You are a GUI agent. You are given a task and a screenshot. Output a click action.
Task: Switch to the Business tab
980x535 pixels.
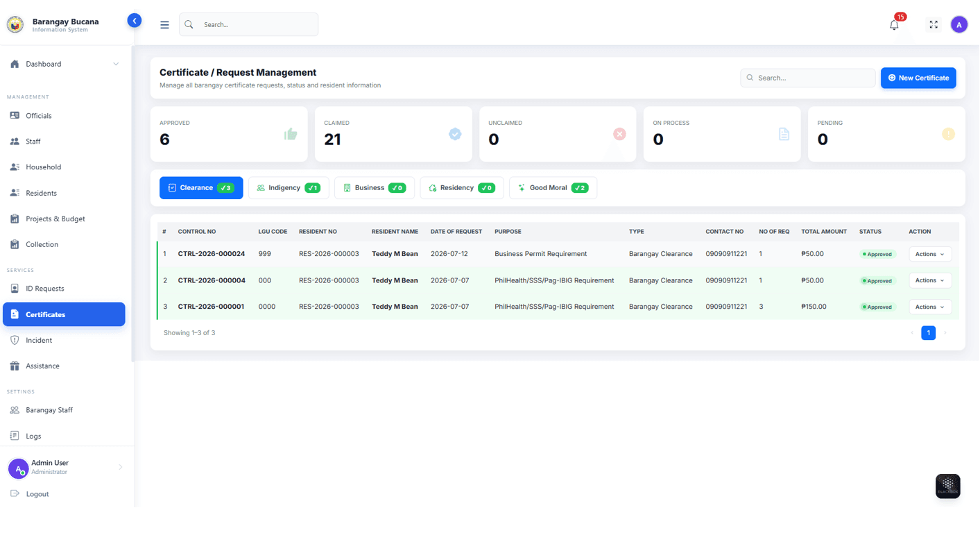point(375,188)
